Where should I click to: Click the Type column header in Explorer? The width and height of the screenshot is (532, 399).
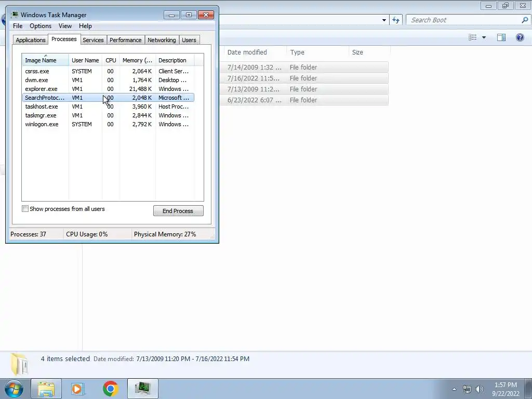[317, 52]
